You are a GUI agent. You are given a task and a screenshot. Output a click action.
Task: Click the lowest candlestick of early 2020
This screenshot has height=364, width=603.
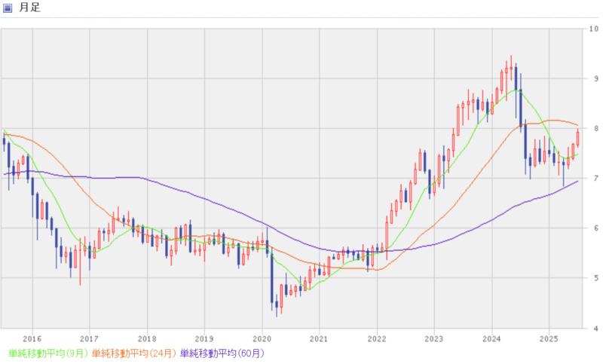[277, 304]
